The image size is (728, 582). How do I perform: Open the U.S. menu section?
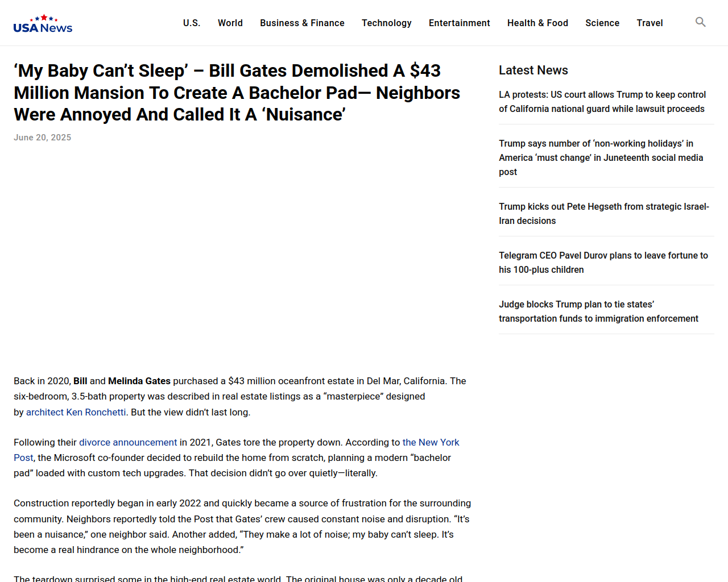192,23
